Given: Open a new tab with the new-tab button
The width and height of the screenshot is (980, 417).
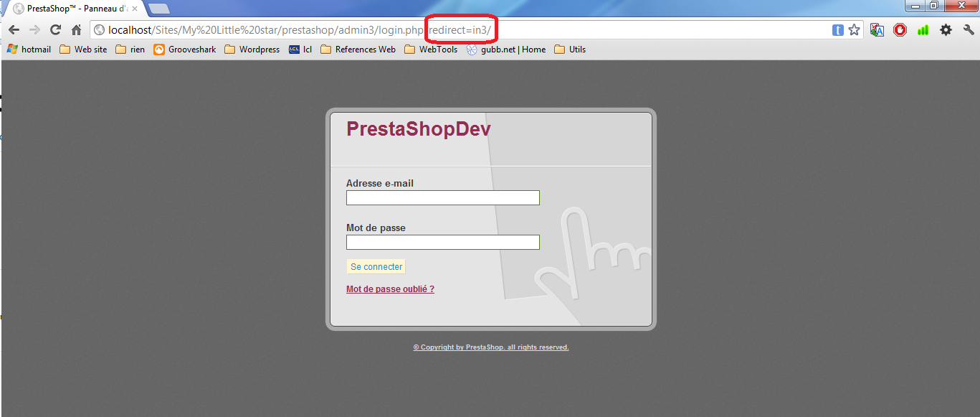Looking at the screenshot, I should [158, 9].
